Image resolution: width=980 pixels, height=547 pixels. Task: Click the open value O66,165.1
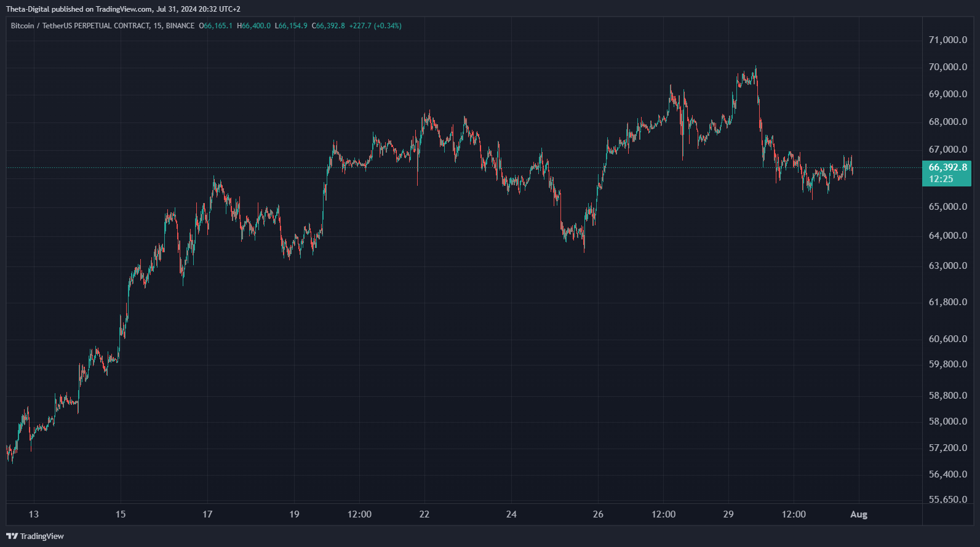215,26
